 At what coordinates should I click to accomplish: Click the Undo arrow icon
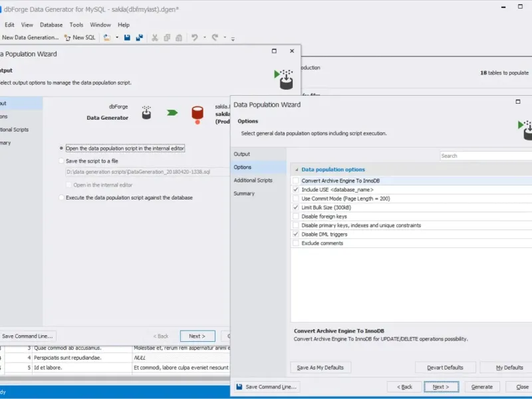pyautogui.click(x=194, y=38)
